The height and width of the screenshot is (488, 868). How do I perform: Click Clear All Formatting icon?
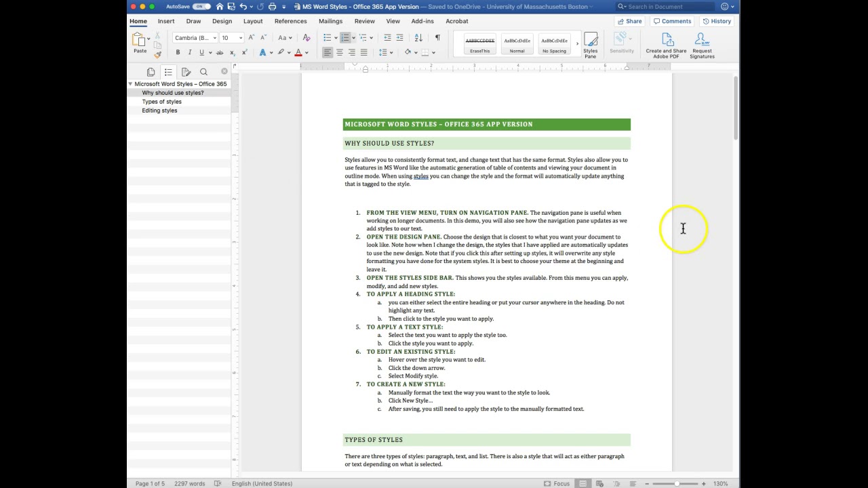[307, 38]
